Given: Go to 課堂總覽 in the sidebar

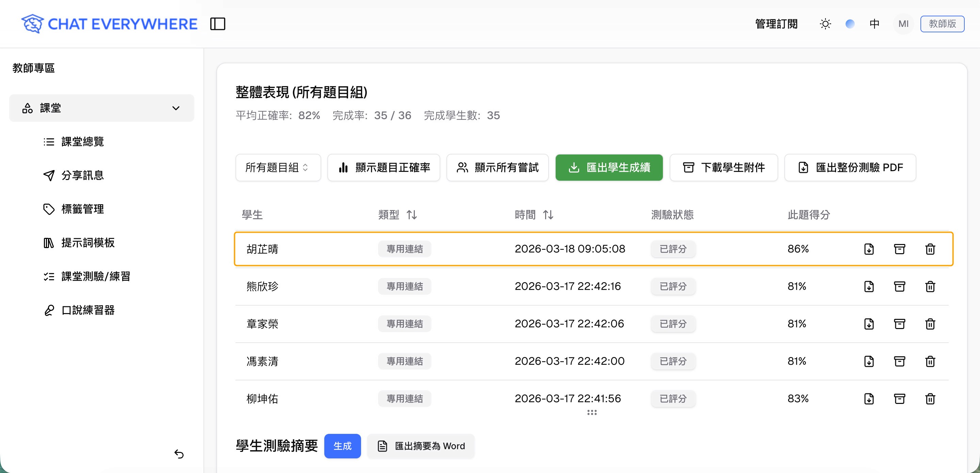Looking at the screenshot, I should point(84,141).
